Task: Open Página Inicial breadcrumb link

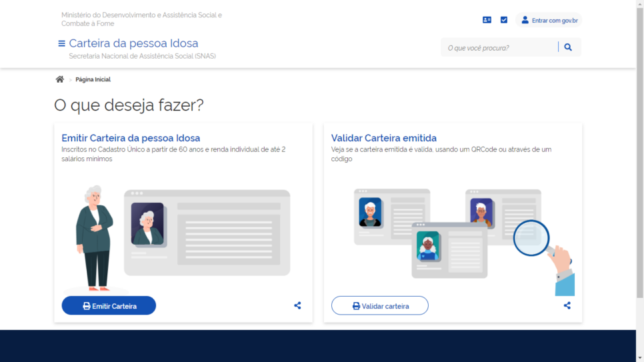Action: (x=93, y=79)
